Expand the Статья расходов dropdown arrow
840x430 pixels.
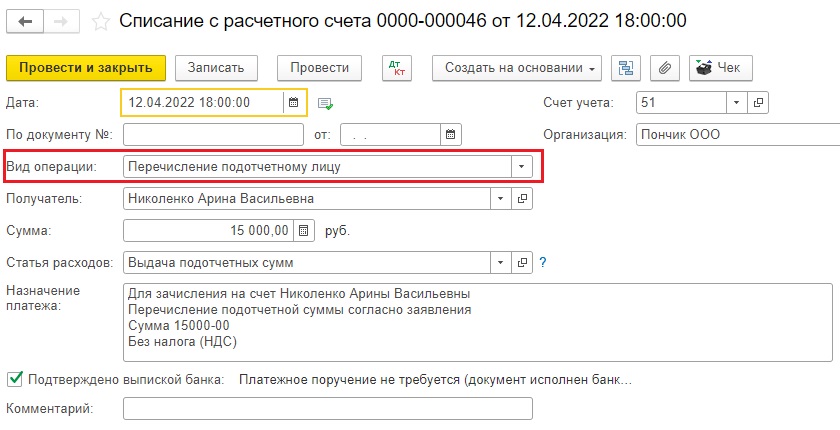(500, 263)
